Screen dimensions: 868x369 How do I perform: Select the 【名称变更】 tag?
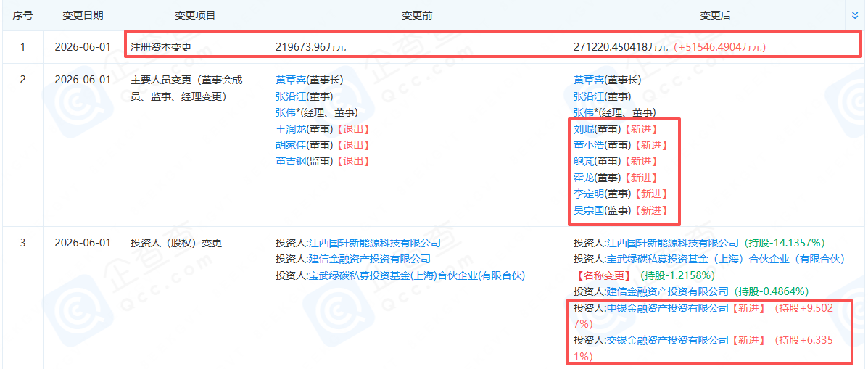pyautogui.click(x=603, y=275)
